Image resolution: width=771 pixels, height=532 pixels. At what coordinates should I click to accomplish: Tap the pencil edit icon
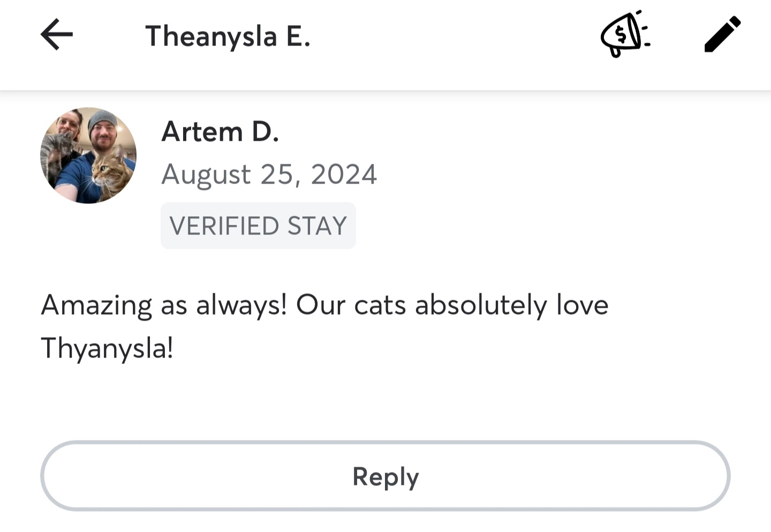tap(722, 35)
